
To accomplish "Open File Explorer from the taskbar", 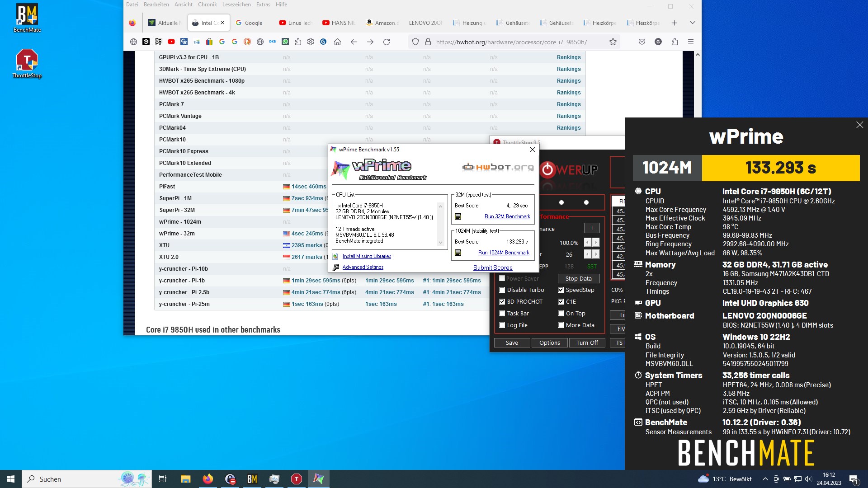I will tap(186, 479).
